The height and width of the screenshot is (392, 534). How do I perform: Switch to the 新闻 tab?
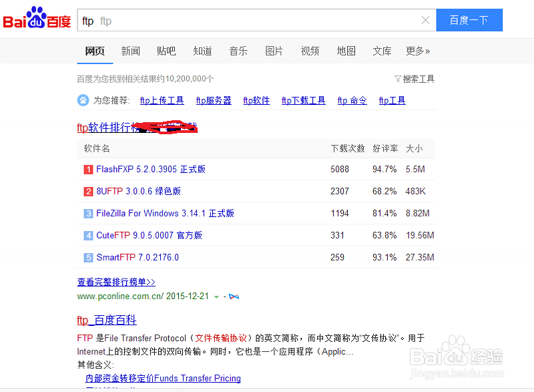pyautogui.click(x=130, y=51)
